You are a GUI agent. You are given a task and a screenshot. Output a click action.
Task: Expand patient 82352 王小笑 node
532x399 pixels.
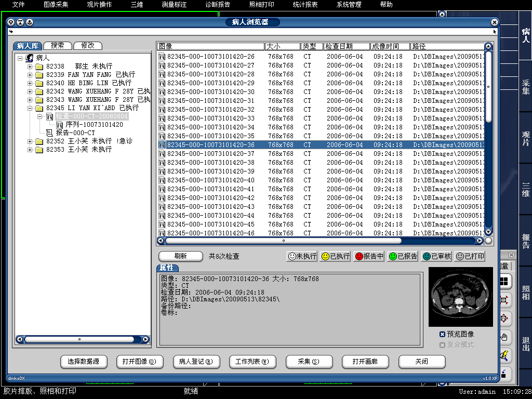coord(30,141)
